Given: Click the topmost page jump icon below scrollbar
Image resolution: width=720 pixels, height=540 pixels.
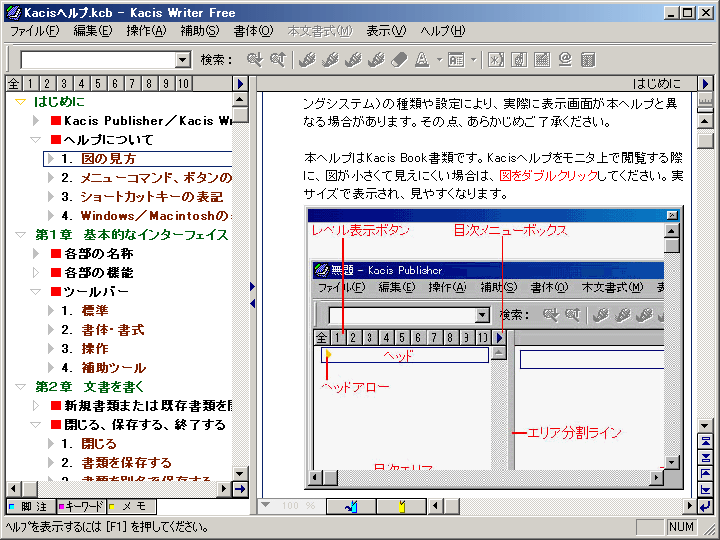Looking at the screenshot, I should 705,442.
